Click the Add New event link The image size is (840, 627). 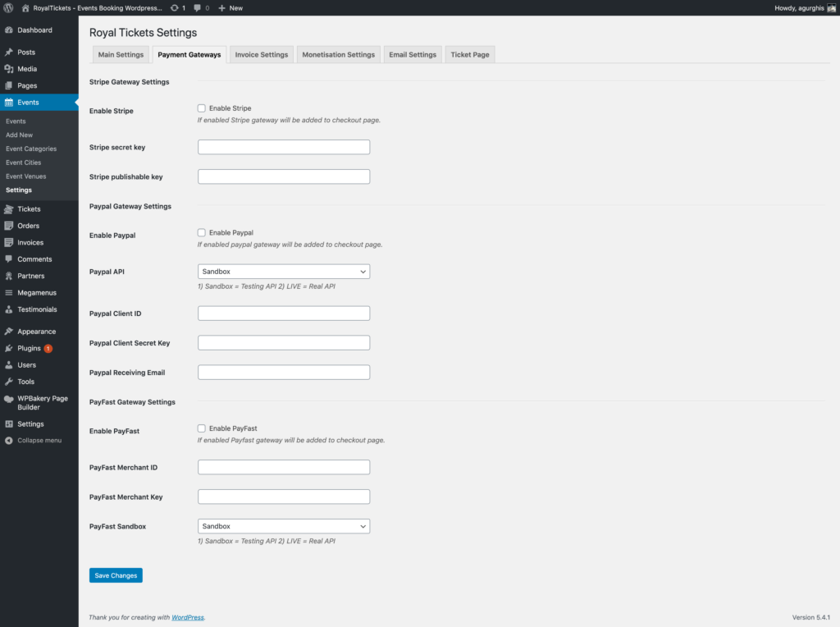pos(20,135)
